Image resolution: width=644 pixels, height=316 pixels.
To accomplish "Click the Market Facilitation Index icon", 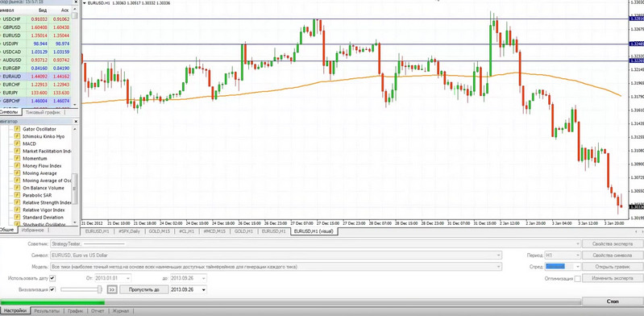I will click(17, 152).
